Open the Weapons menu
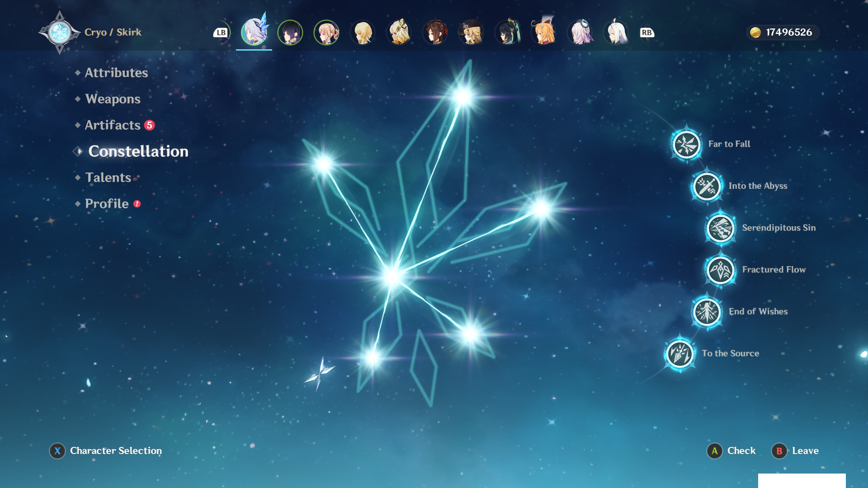 click(113, 99)
